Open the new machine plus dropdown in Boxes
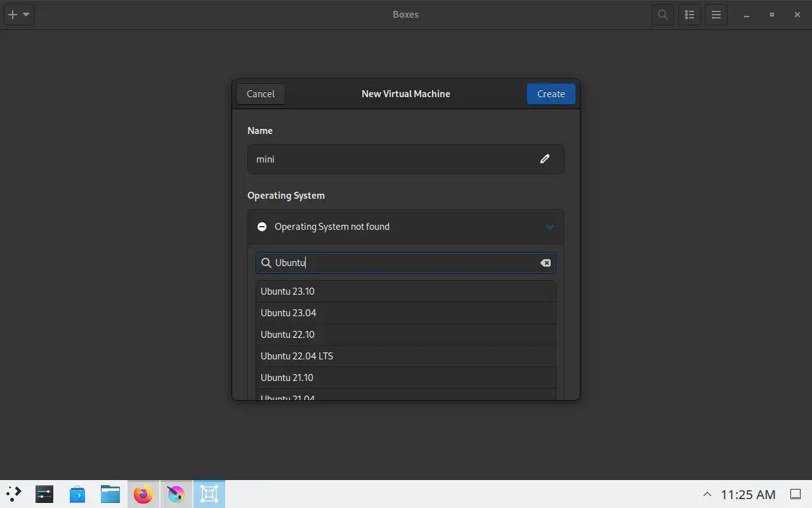 [19, 15]
